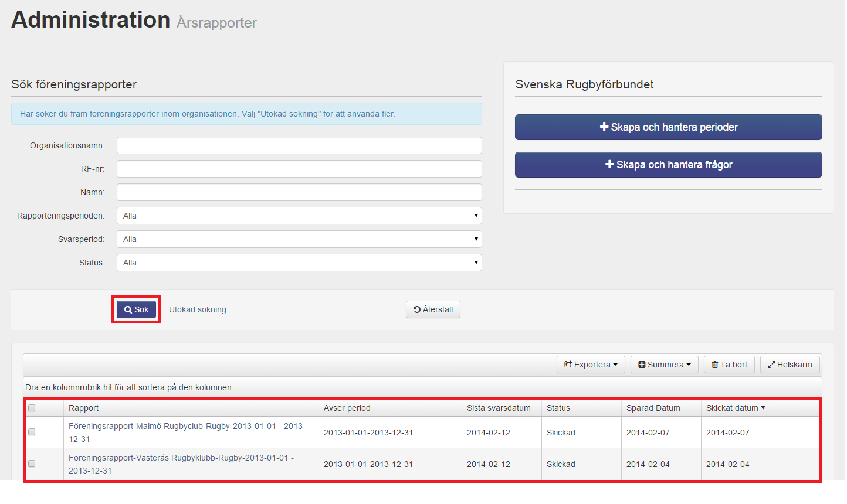The width and height of the screenshot is (847, 504).
Task: Open Föreningsrapport-Västerås Rugbyklubb report link
Action: click(181, 464)
